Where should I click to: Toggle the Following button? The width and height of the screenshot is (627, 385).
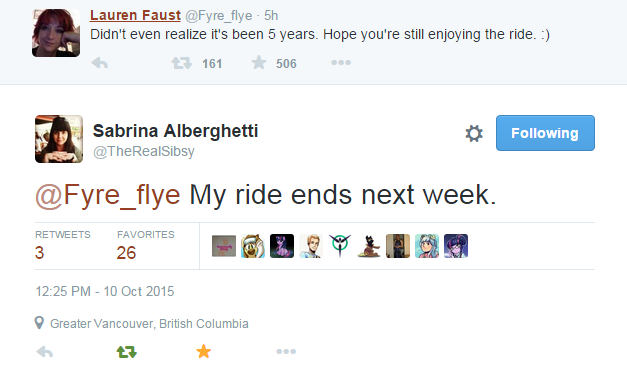545,133
